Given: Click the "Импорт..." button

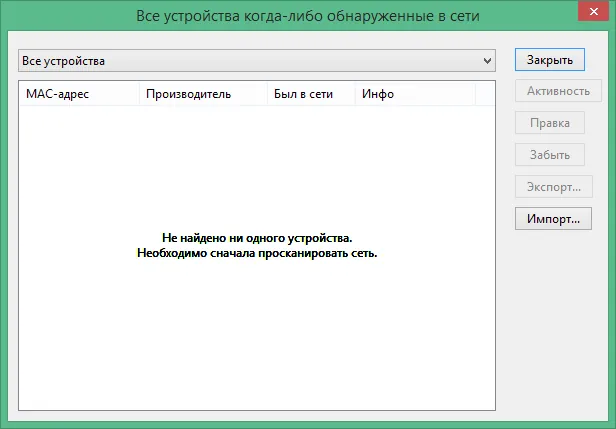Looking at the screenshot, I should [x=553, y=218].
